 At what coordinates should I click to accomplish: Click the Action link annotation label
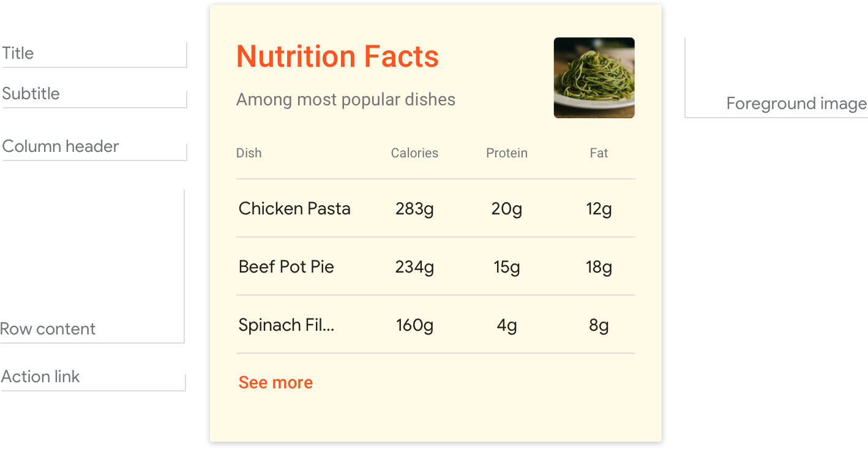point(40,377)
